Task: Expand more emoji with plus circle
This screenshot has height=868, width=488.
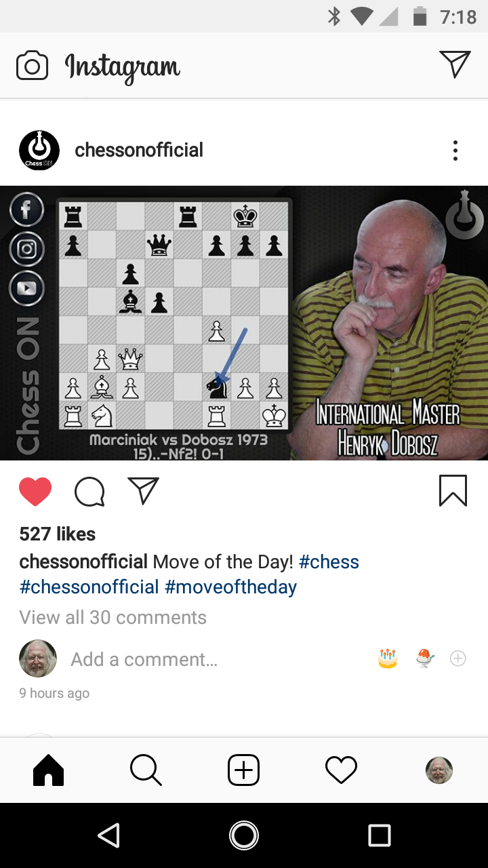Action: [x=458, y=658]
